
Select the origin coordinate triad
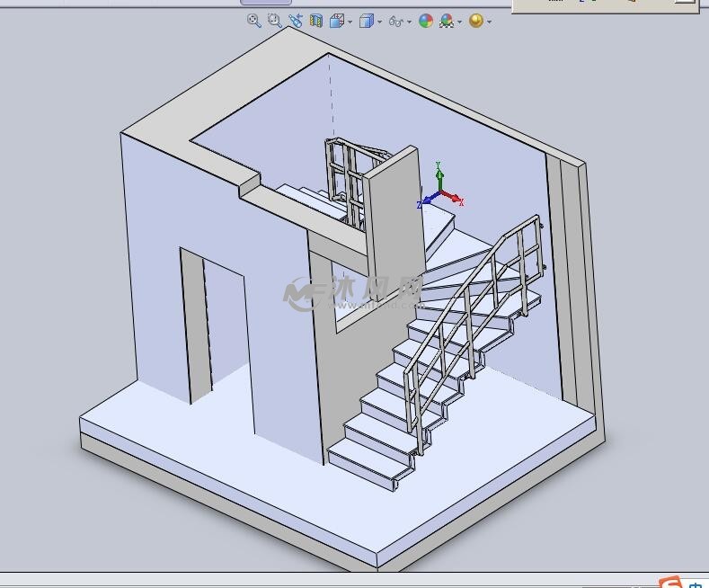[439, 192]
